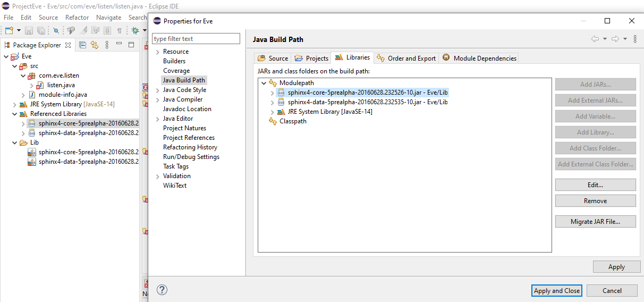
Task: Click in the type filter text field
Action: (x=196, y=39)
